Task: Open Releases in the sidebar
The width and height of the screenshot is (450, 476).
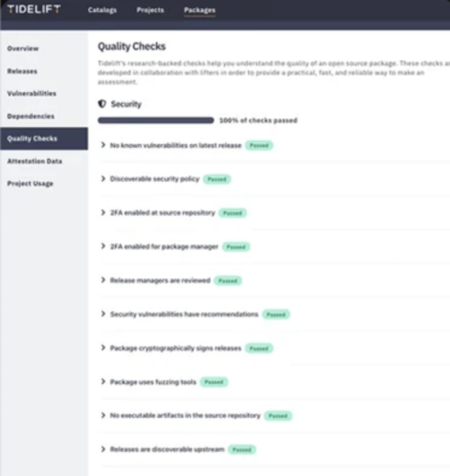Action: pos(22,71)
